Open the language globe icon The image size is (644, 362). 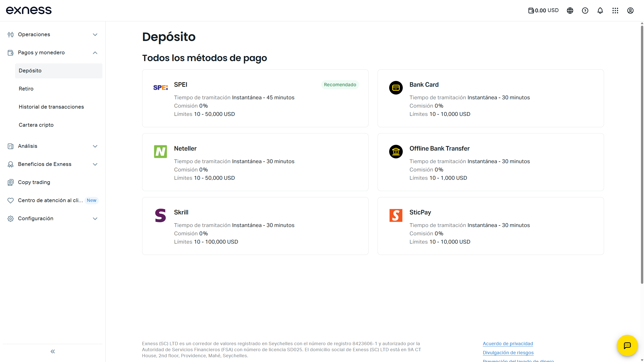pos(570,11)
